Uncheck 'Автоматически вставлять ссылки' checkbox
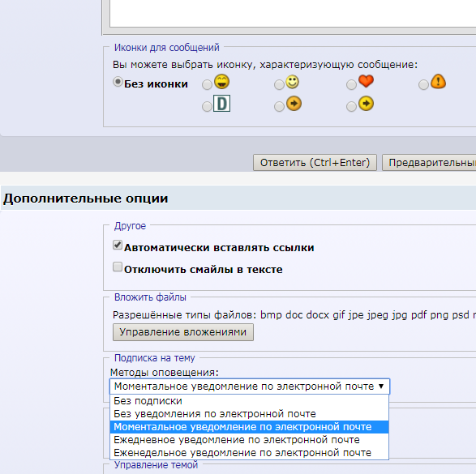Image resolution: width=476 pixels, height=474 pixels. pyautogui.click(x=118, y=245)
